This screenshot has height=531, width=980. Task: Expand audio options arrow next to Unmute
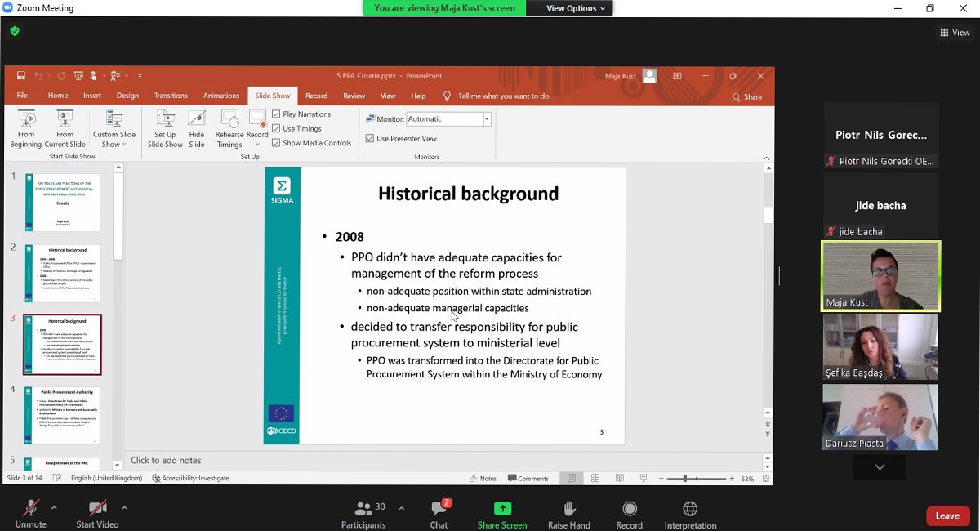[54, 508]
